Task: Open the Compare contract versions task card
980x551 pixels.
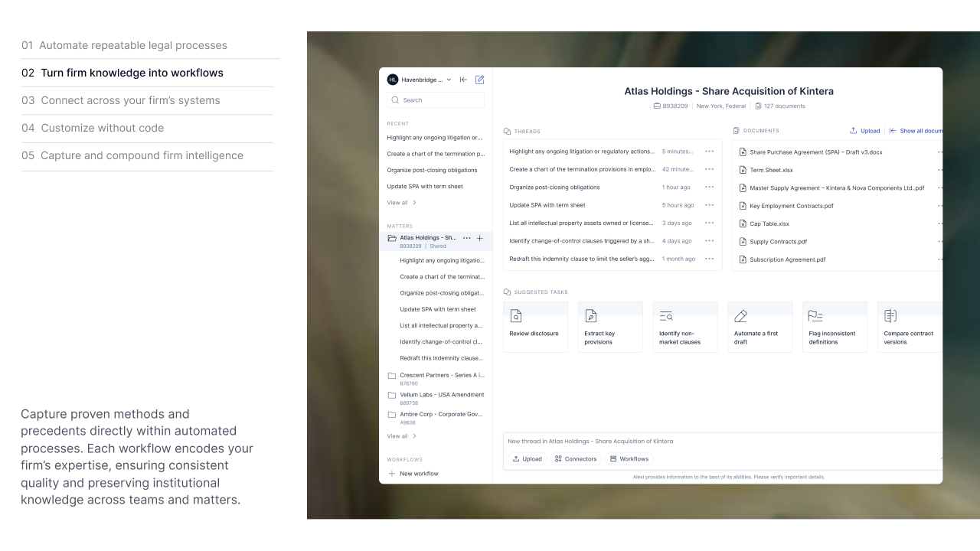Action: click(910, 327)
